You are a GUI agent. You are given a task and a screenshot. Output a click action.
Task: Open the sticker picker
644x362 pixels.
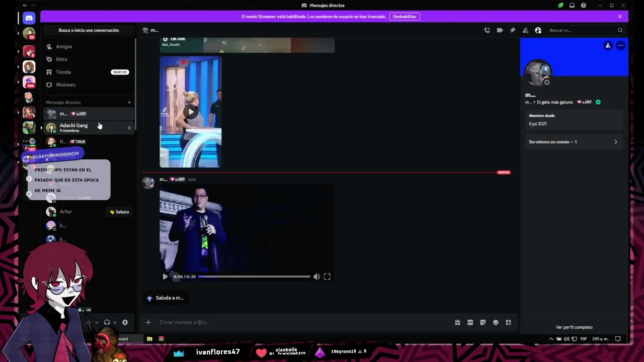[483, 322]
